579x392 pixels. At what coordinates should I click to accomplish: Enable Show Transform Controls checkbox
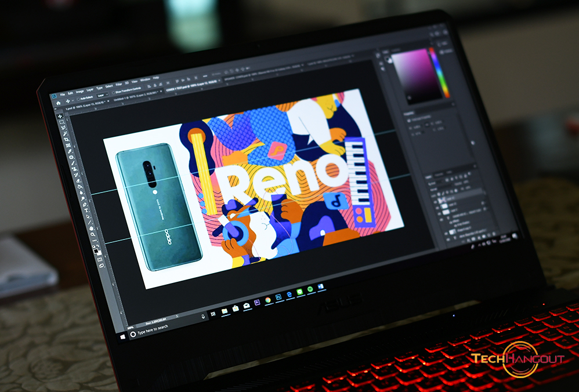[113, 93]
